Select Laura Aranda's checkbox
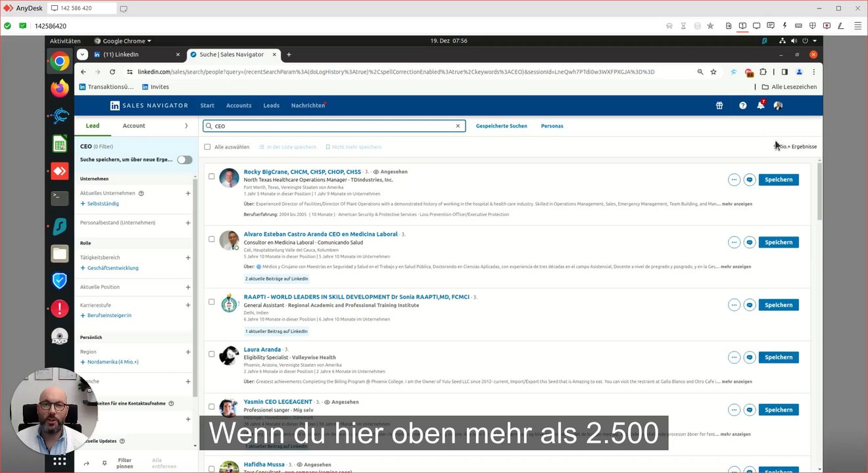This screenshot has width=868, height=473. tap(212, 354)
